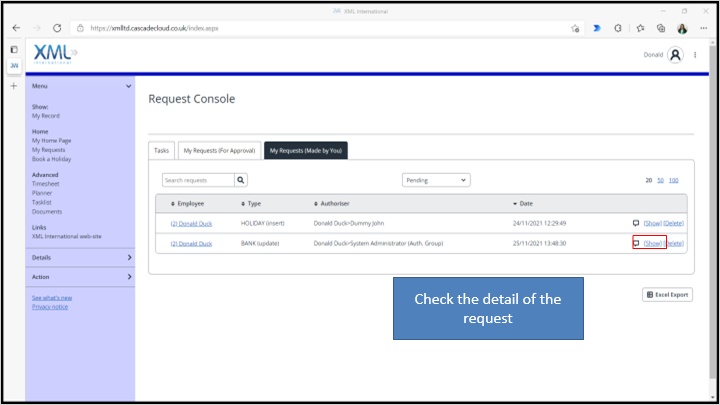Click the browser back arrow

click(x=14, y=28)
